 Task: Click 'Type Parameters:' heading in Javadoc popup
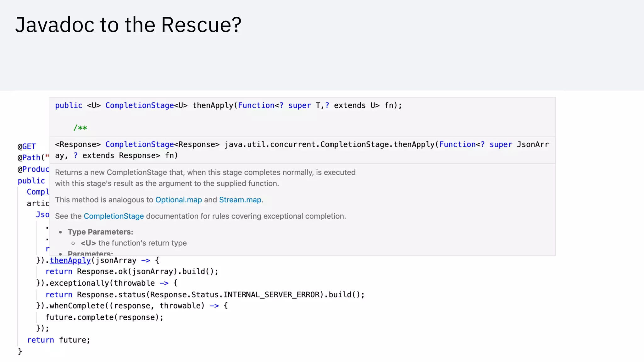click(100, 232)
